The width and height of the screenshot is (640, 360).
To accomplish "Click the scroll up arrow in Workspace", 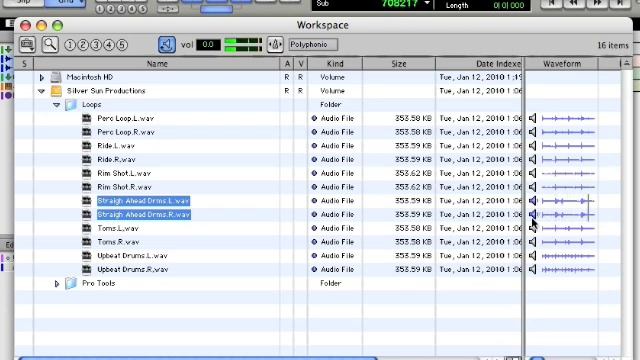I will [x=627, y=63].
